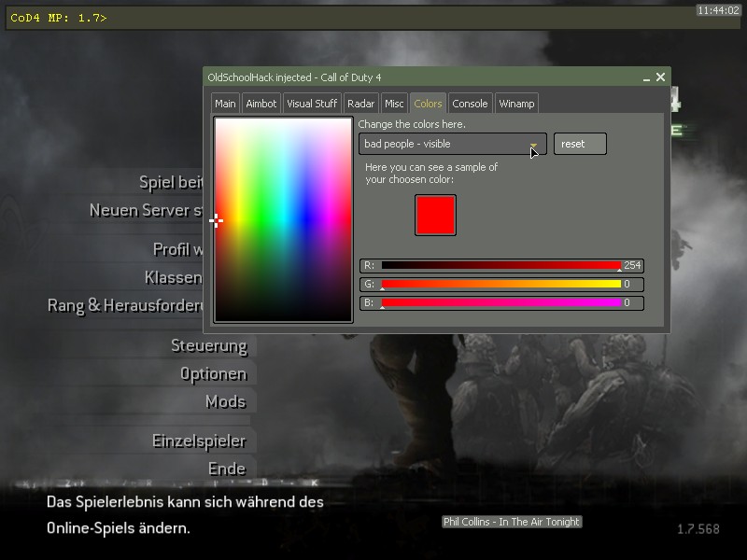Open the Mods menu entry

pos(226,402)
